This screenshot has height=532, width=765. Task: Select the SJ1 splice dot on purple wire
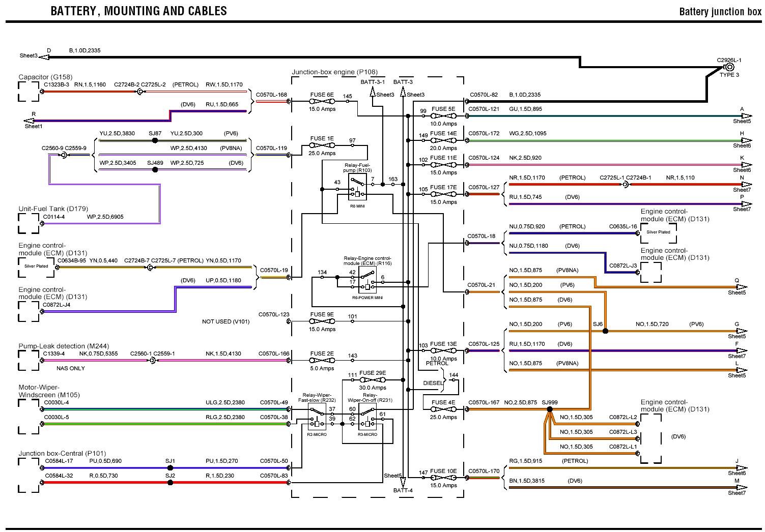coord(170,468)
